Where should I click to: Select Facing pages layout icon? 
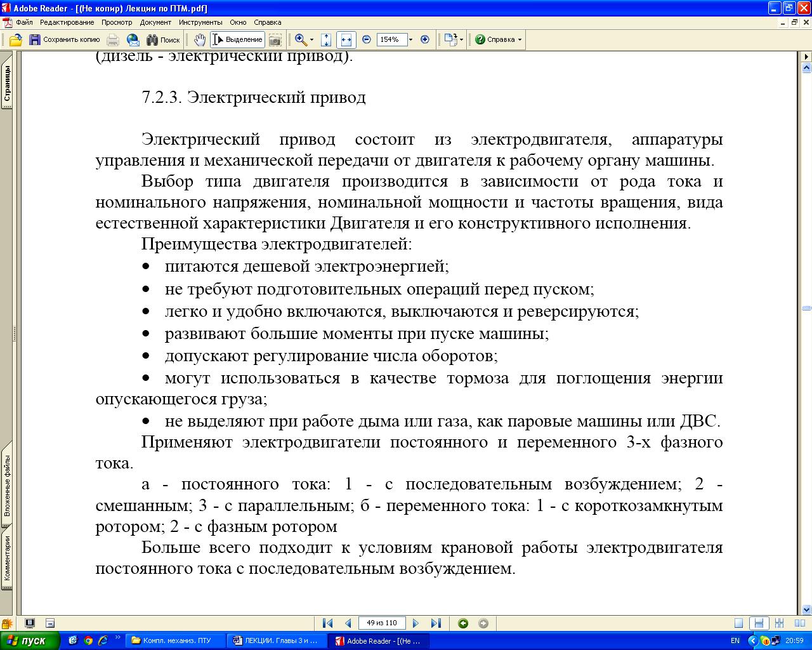coord(799,623)
